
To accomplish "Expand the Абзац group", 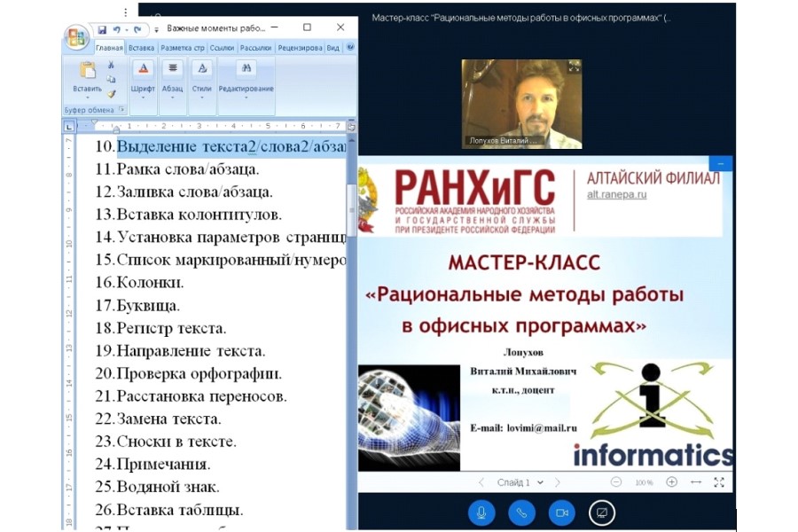I will click(x=173, y=85).
